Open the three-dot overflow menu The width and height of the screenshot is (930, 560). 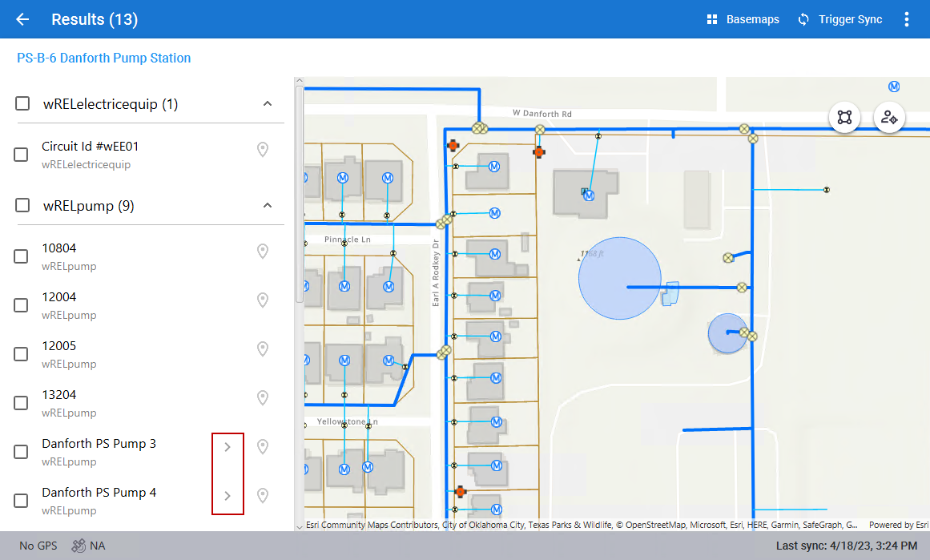click(x=907, y=19)
